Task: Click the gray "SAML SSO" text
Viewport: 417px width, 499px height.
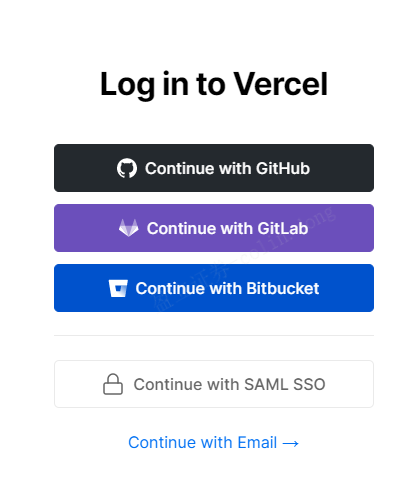Action: click(x=285, y=384)
